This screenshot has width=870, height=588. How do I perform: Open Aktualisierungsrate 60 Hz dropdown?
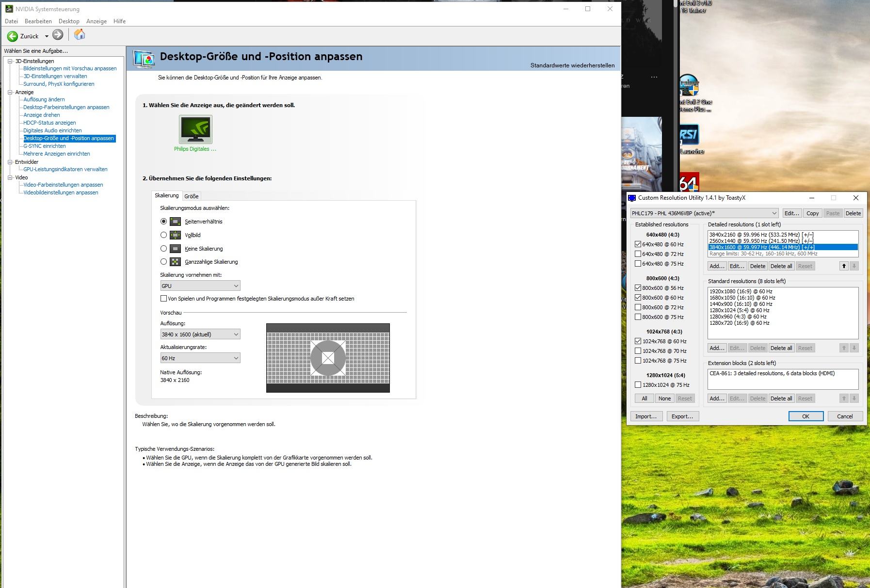point(200,358)
